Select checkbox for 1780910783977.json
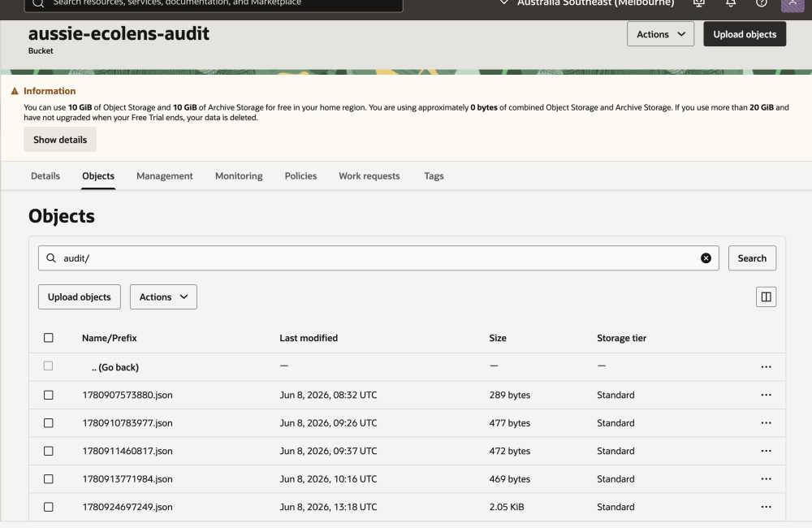 (x=49, y=423)
